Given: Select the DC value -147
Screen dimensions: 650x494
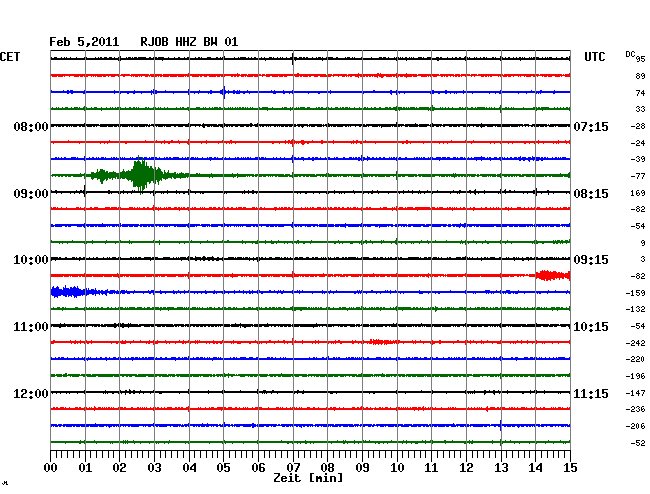Looking at the screenshot, I should [635, 393].
